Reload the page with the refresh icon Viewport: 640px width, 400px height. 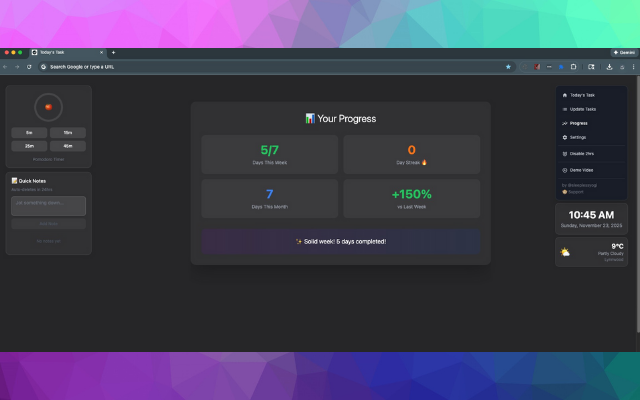click(x=29, y=67)
